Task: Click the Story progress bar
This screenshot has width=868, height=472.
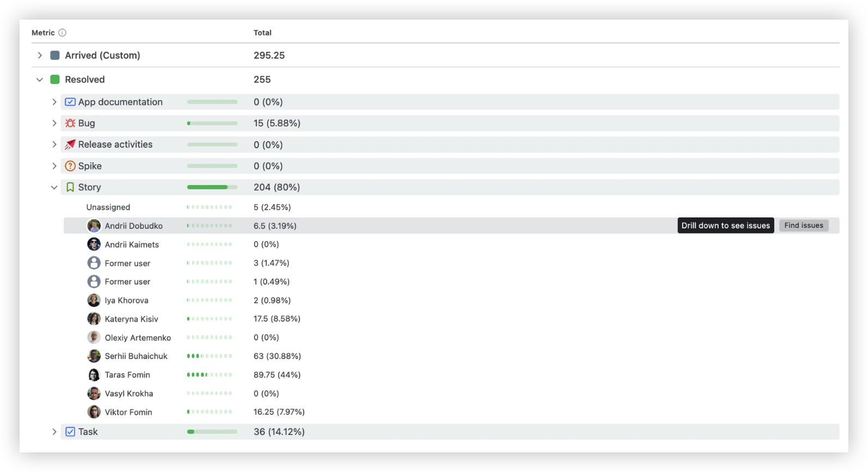Action: click(x=212, y=187)
